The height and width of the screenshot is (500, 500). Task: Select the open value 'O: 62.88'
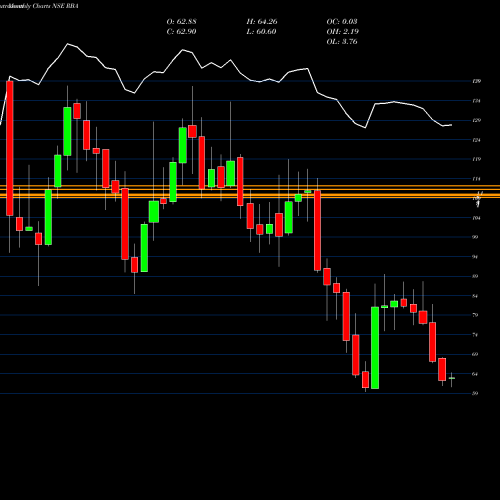point(181,22)
